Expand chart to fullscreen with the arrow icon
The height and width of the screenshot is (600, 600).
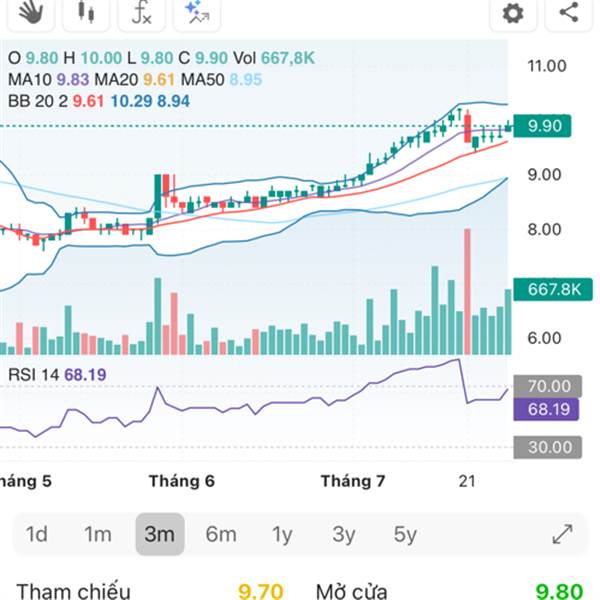[x=562, y=534]
